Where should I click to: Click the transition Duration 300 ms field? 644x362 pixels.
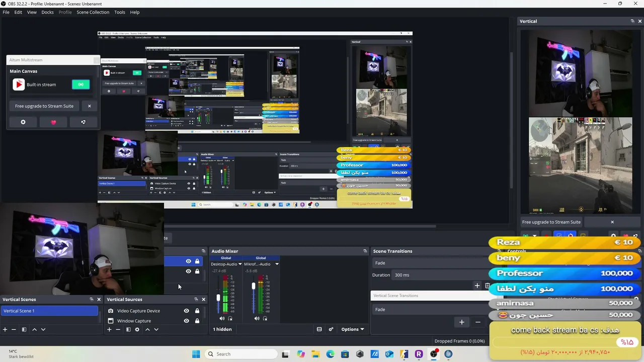442,275
